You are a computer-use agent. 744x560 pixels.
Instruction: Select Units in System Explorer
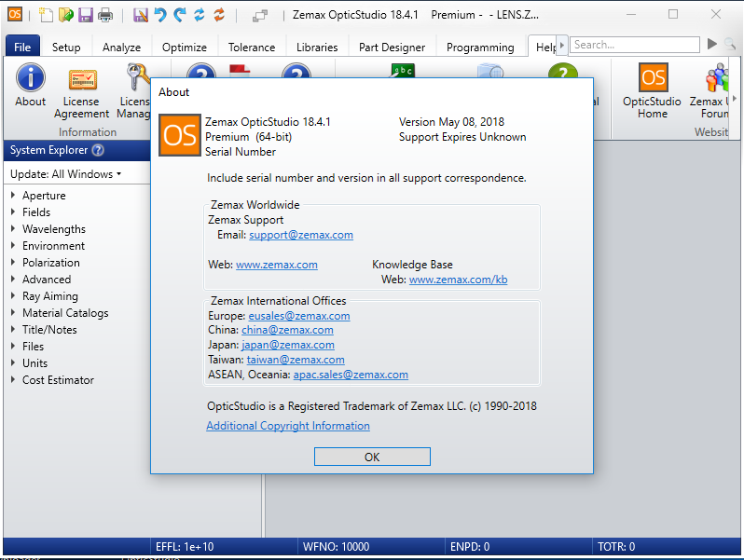click(34, 362)
